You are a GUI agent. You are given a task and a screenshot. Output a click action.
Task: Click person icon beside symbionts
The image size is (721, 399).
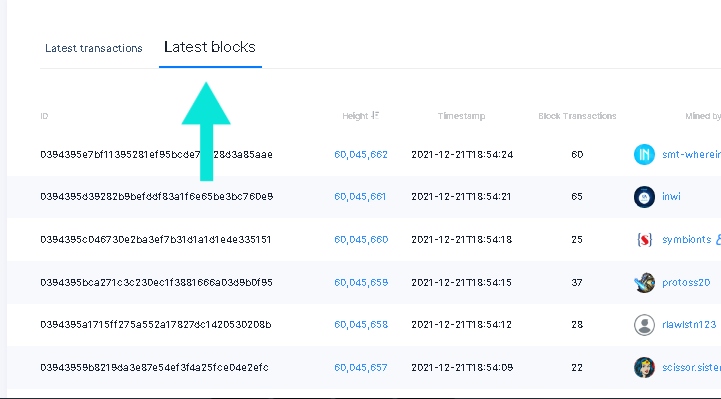718,239
